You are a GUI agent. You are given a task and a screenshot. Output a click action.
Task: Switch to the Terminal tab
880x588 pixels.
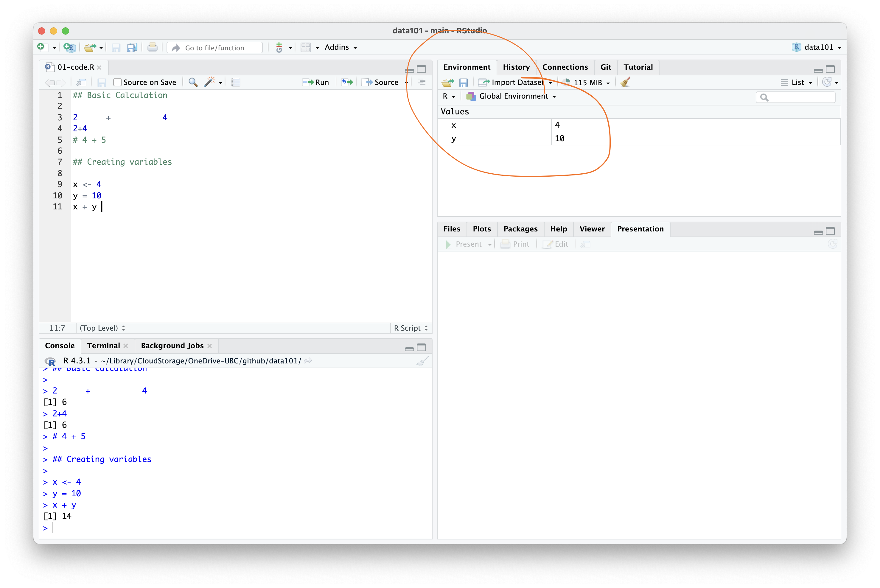coord(103,346)
